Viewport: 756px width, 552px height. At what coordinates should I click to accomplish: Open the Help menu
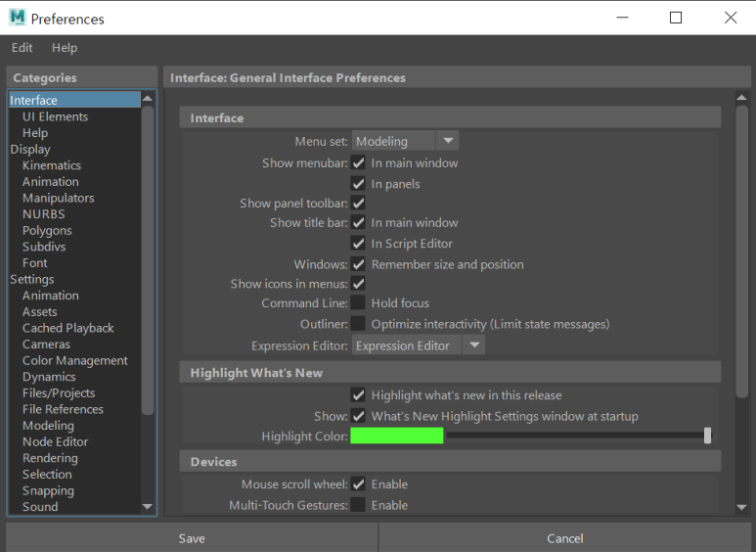click(x=65, y=48)
